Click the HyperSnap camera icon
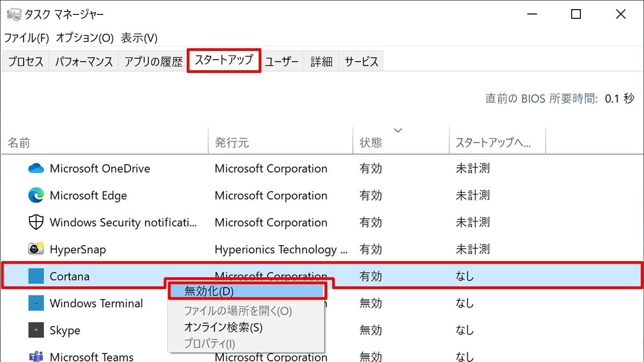The width and height of the screenshot is (644, 362). click(x=36, y=249)
